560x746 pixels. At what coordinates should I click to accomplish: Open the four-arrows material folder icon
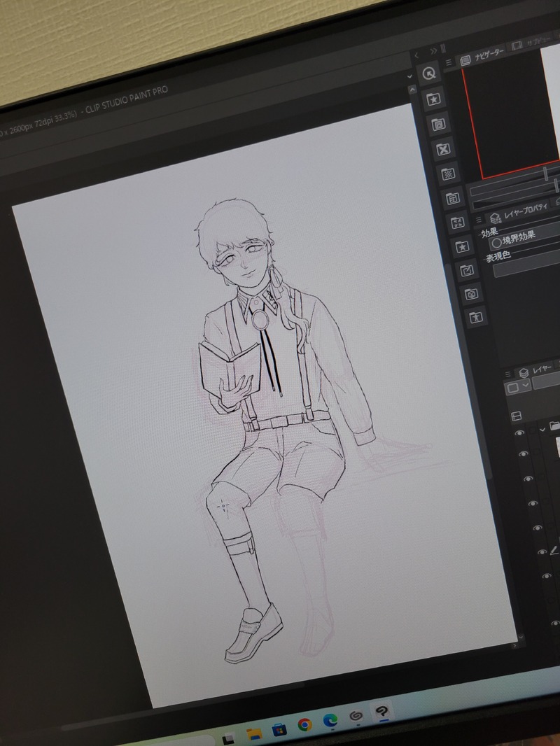coord(457,222)
